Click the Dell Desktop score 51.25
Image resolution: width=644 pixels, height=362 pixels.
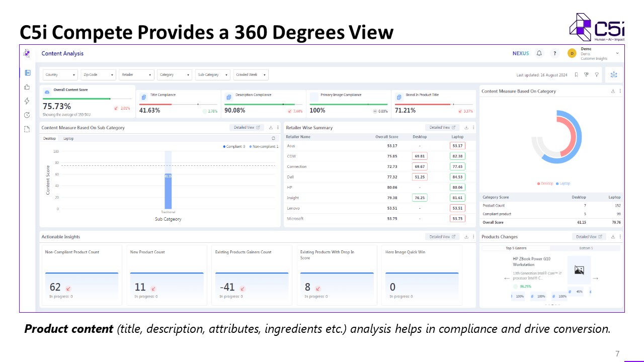(x=419, y=177)
